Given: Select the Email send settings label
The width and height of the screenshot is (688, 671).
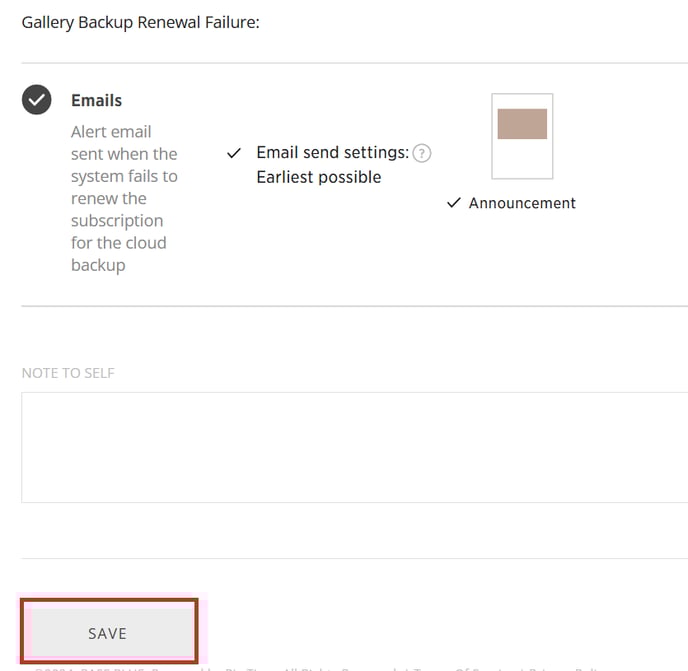Looking at the screenshot, I should (333, 153).
